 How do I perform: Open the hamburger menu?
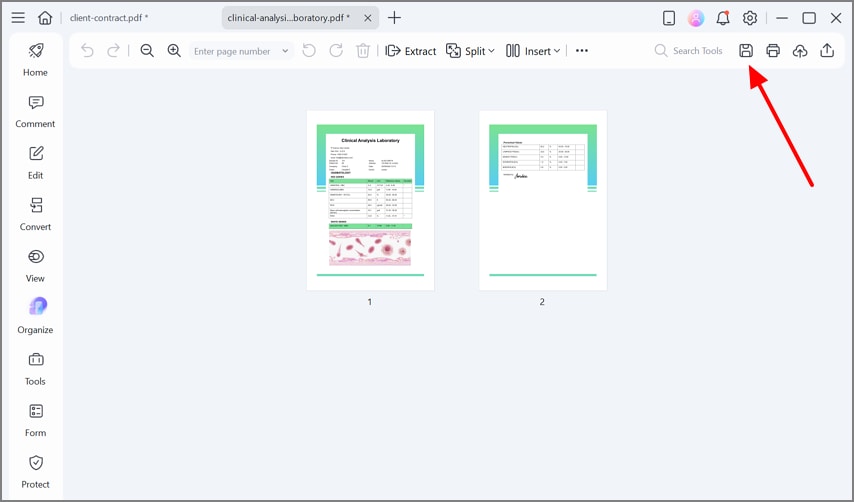(x=18, y=18)
